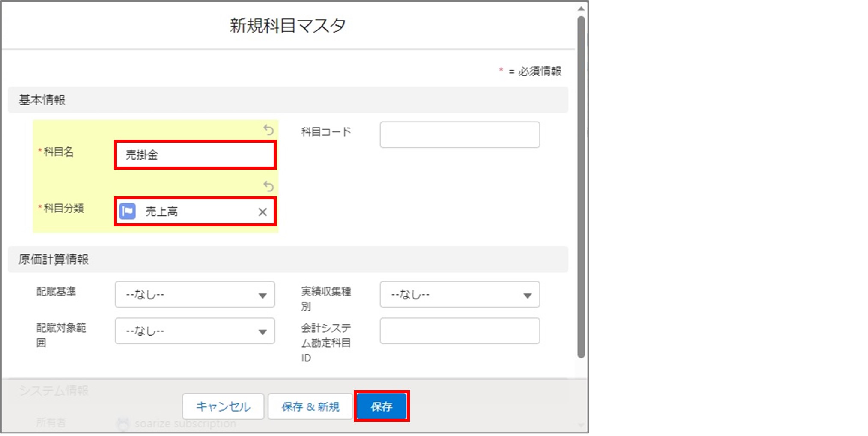Click the 必須情報 legend text
Screen dimensions: 868x436
[540, 71]
